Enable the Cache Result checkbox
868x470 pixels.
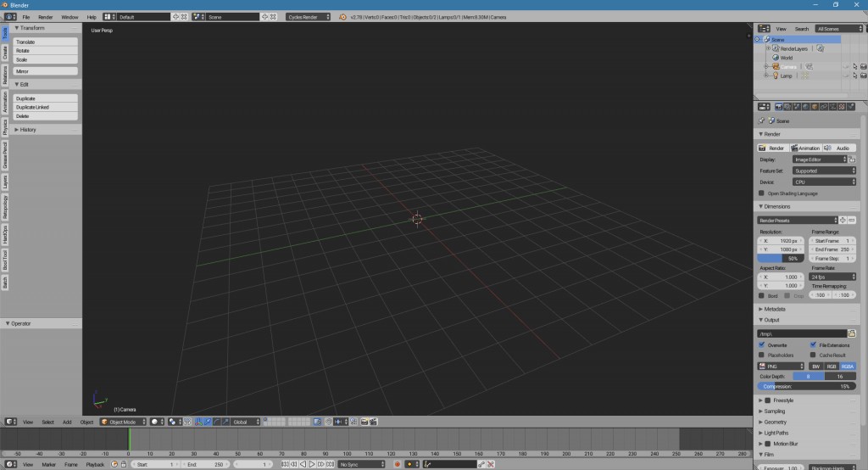[813, 355]
